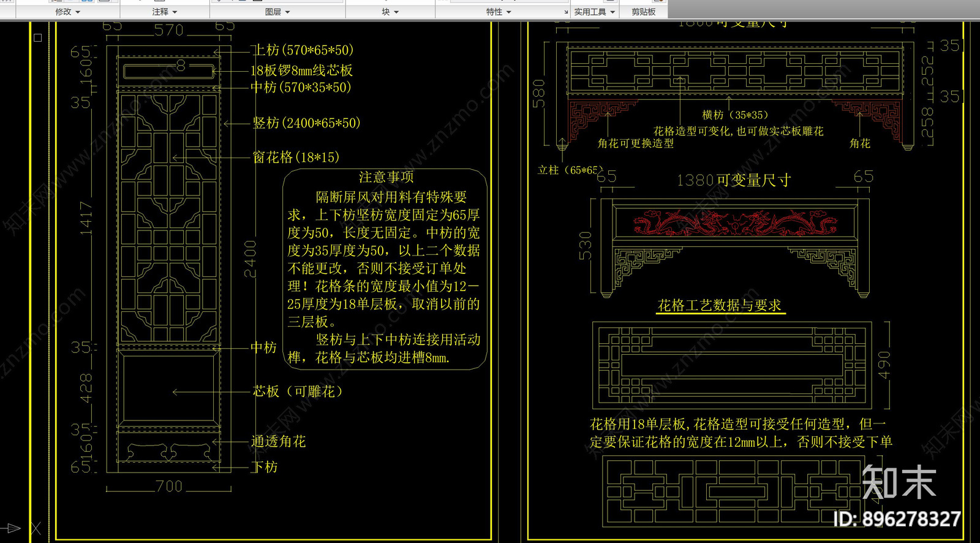Image resolution: width=980 pixels, height=543 pixels.
Task: Select the red dragon carving panel
Action: (735, 223)
